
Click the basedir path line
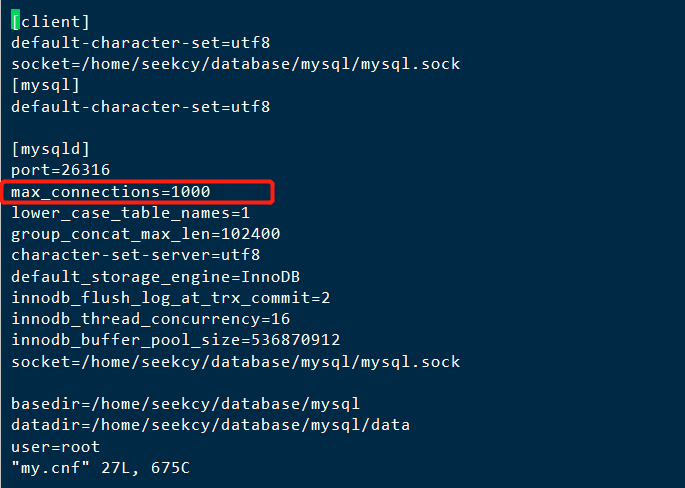point(186,404)
